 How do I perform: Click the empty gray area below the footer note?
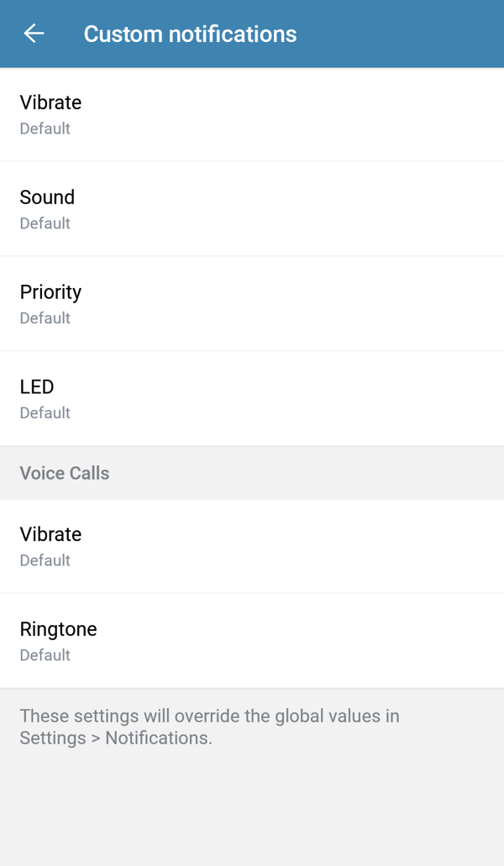coord(252,806)
